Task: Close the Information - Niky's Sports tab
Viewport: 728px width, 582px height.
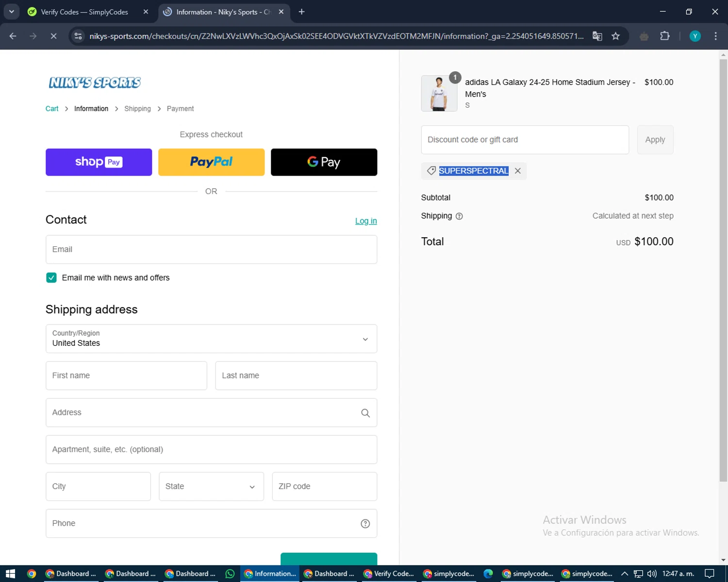Action: click(x=281, y=12)
